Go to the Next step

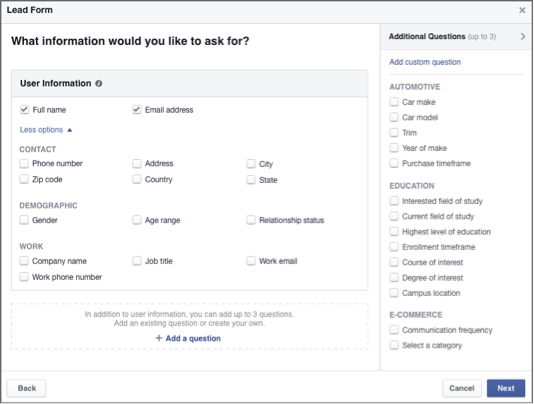[506, 388]
